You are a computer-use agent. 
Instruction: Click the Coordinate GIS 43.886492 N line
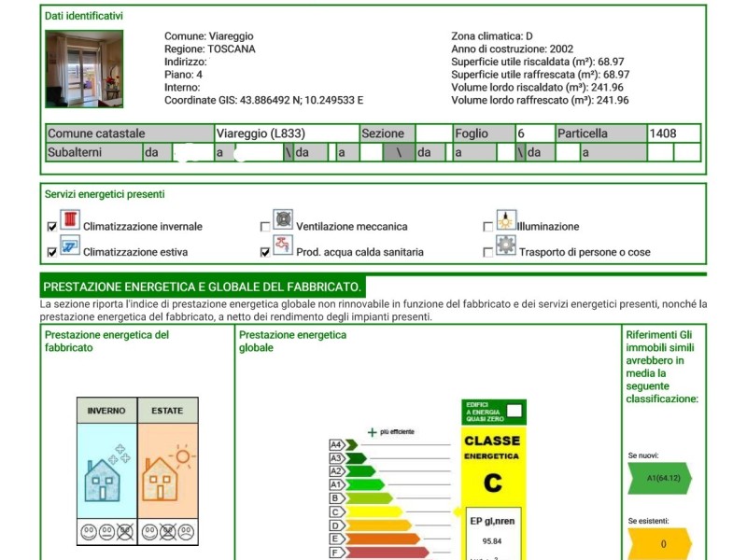pos(264,101)
